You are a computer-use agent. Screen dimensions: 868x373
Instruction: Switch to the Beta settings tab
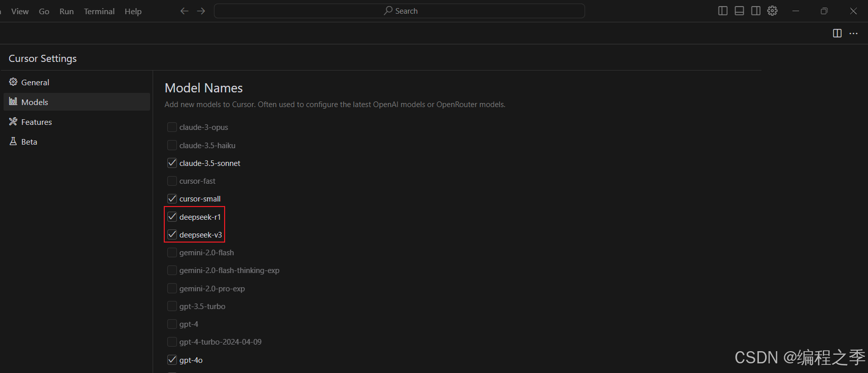(77, 142)
